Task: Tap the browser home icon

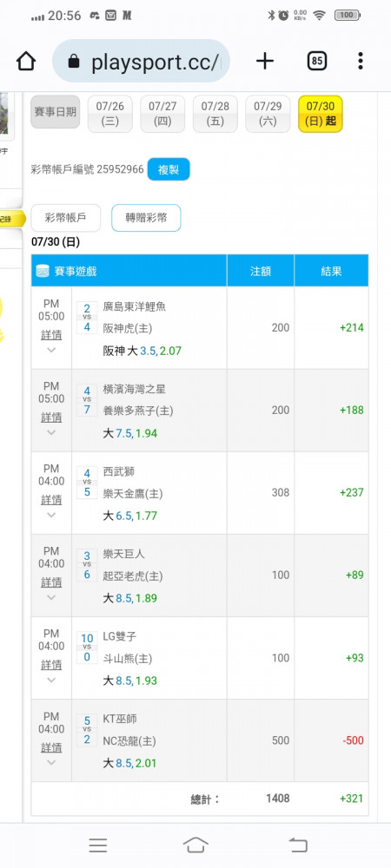Action: (x=26, y=62)
